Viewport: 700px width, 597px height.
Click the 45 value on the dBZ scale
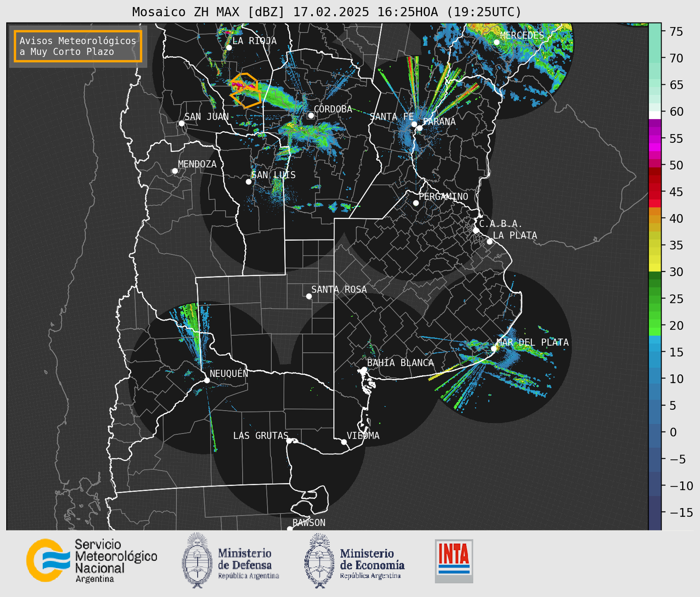(676, 192)
